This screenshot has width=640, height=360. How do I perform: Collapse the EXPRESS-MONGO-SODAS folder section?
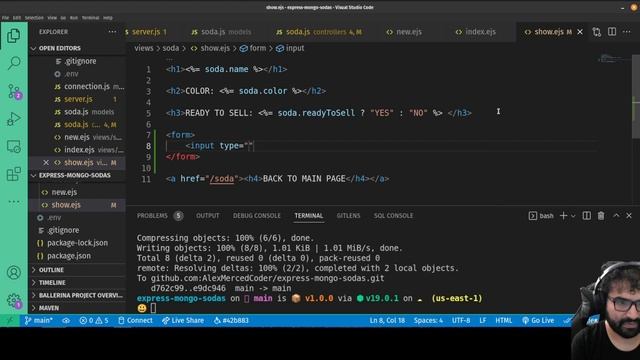click(77, 175)
